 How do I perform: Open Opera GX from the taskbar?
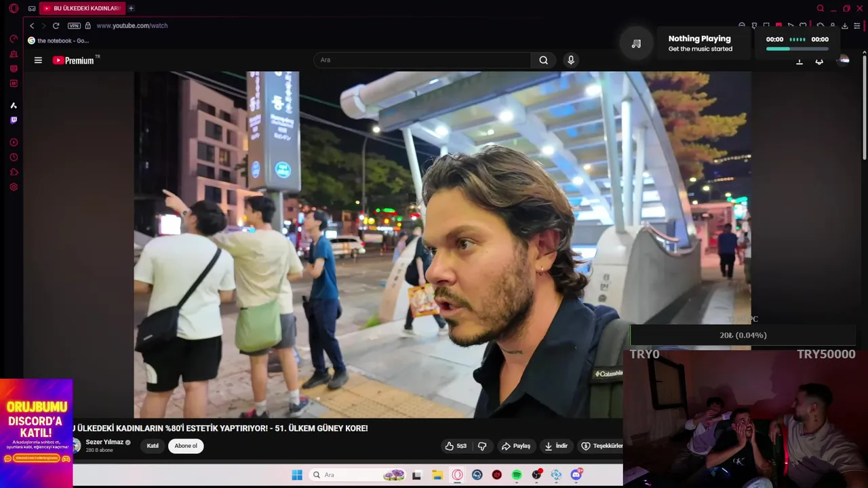pos(458,475)
